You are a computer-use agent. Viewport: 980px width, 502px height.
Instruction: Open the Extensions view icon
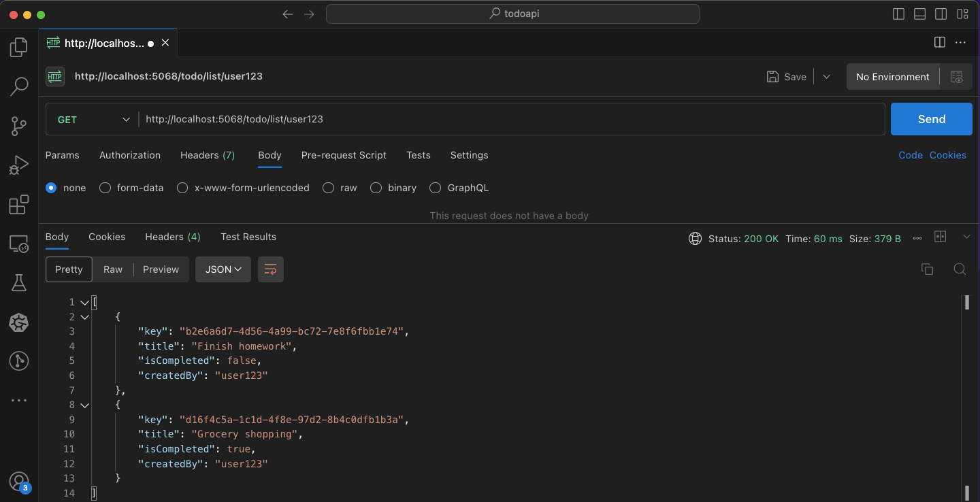click(x=19, y=205)
